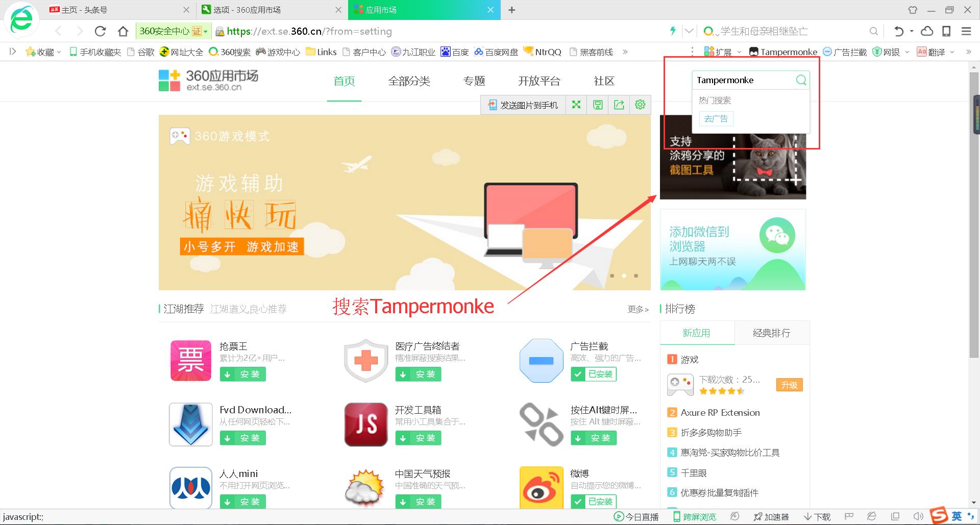Install 抢票王 using its 安装 button

coord(243,374)
